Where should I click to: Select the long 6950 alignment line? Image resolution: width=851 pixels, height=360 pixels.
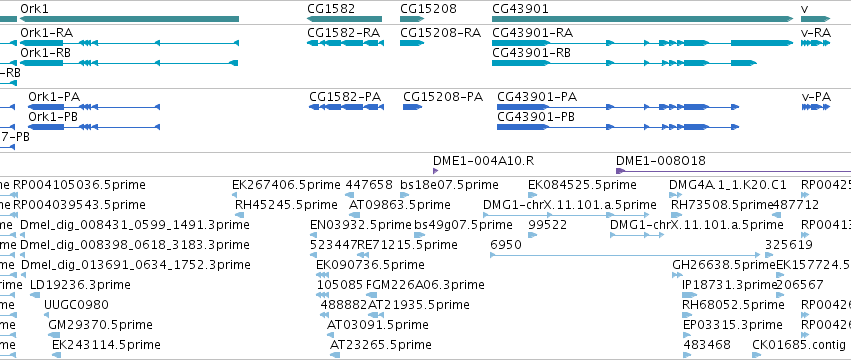click(x=625, y=255)
